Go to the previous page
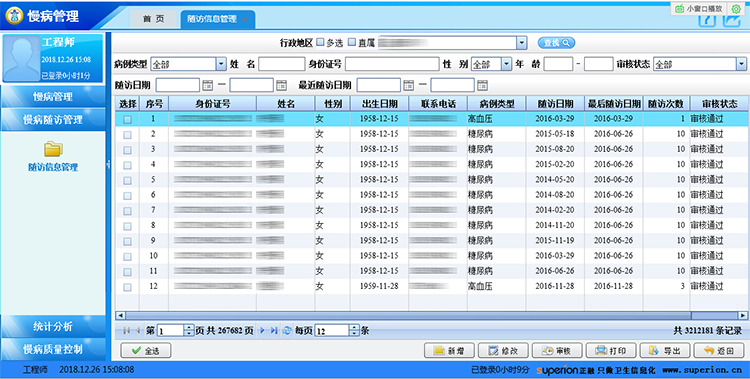 (x=138, y=330)
